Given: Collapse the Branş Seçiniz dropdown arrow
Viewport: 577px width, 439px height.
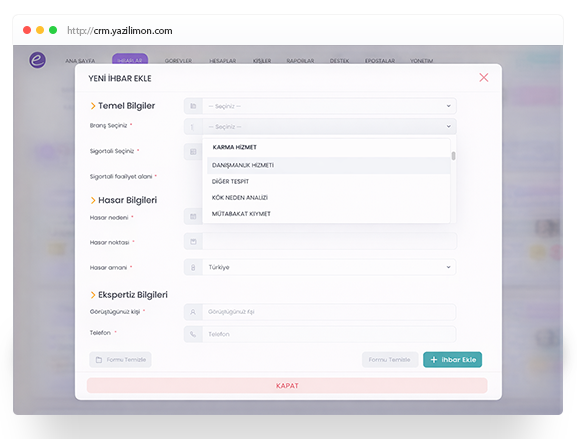Looking at the screenshot, I should [x=449, y=126].
